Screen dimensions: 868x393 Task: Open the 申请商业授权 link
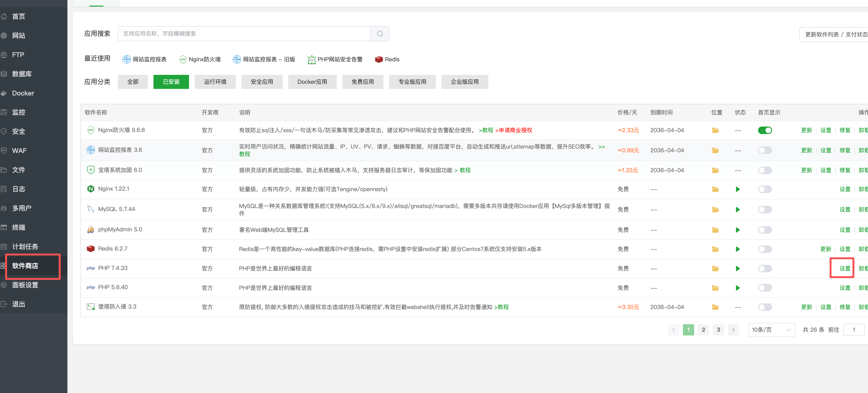click(514, 131)
